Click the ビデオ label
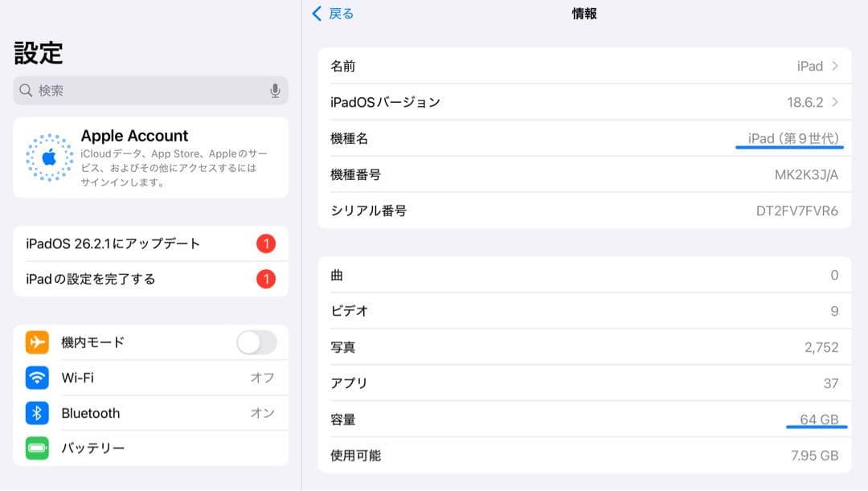The image size is (868, 491). click(x=350, y=311)
